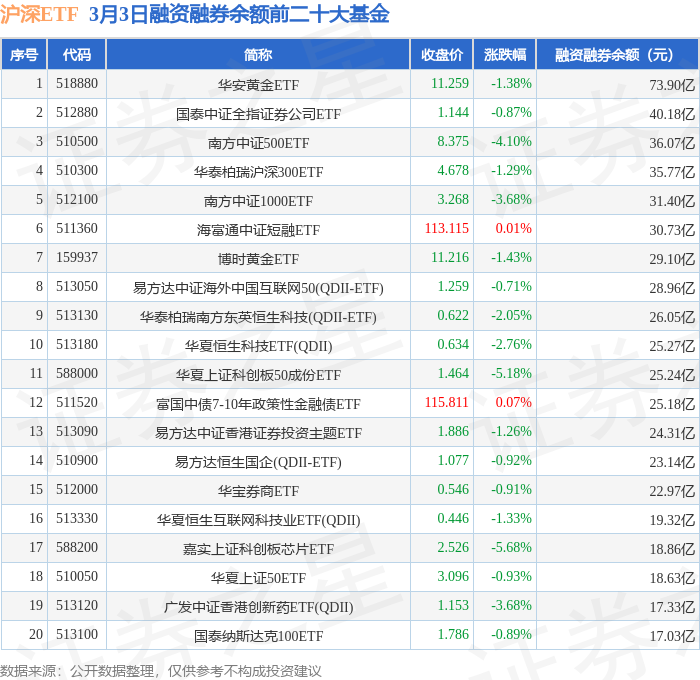Click the red closing price 113.115

(446, 229)
